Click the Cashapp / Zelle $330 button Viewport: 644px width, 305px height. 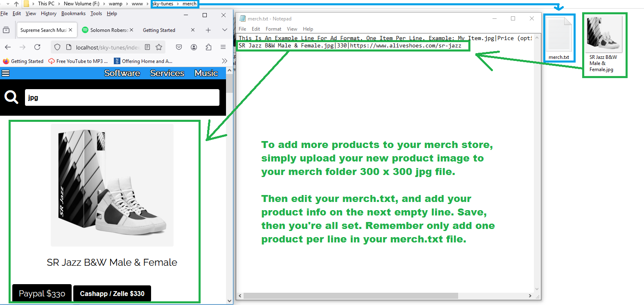(x=112, y=294)
